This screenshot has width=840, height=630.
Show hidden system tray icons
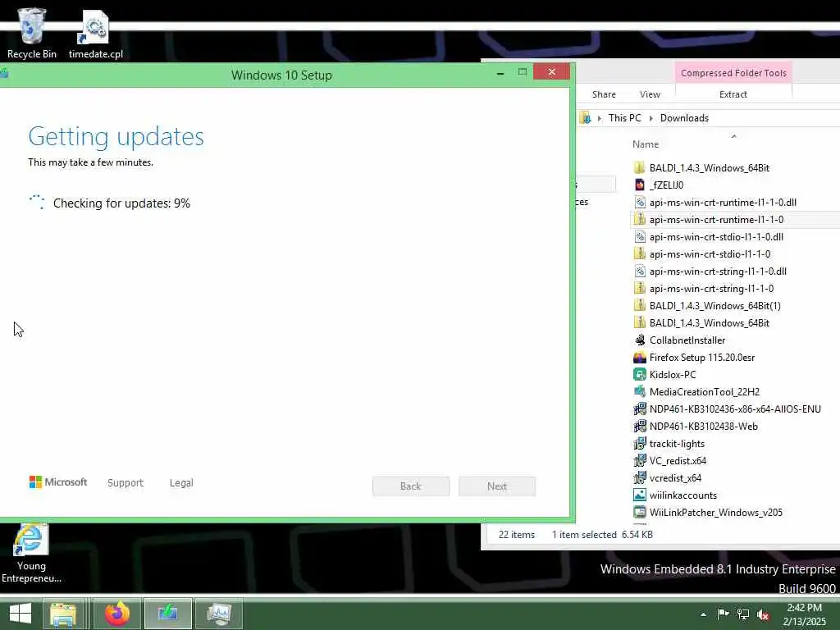click(x=703, y=614)
